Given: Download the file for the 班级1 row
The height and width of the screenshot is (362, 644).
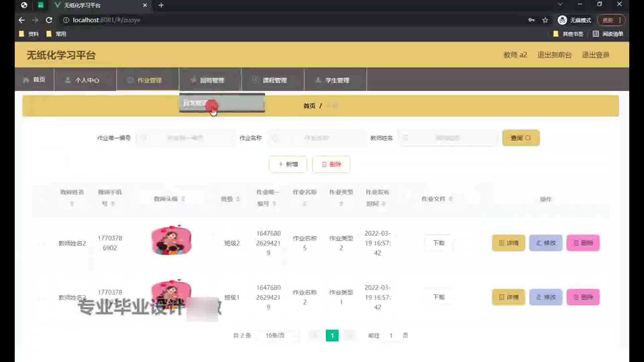Looking at the screenshot, I should [x=438, y=297].
